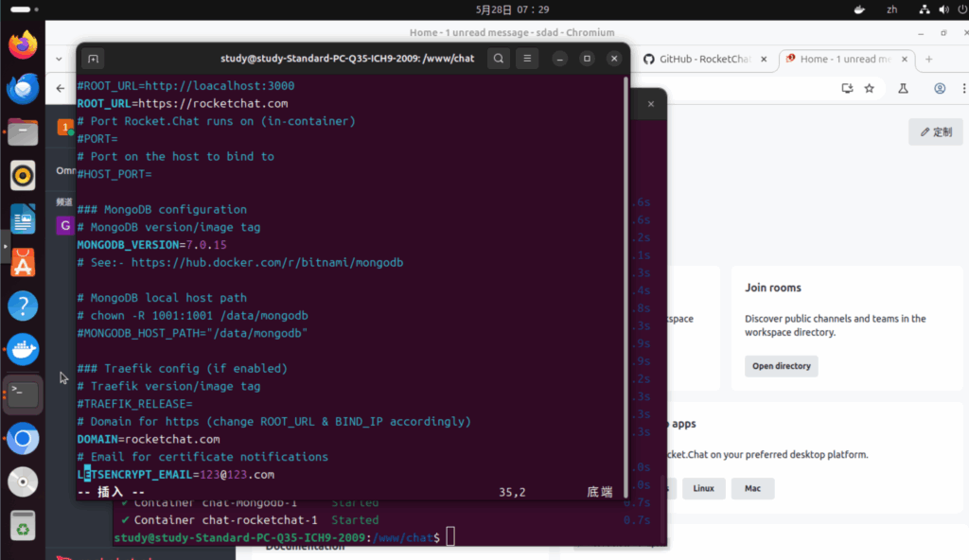Open the G channel in Rocket.Chat's sidebar
Viewport: 969px width, 560px height.
(65, 225)
